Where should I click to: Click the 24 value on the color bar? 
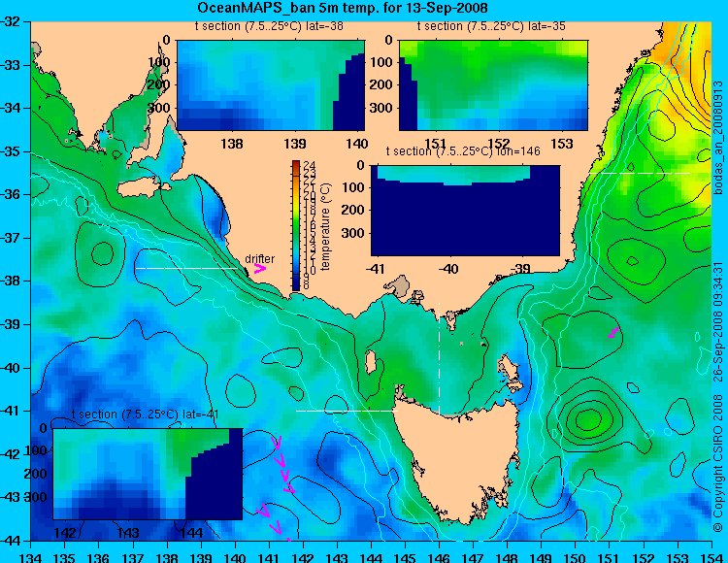(x=310, y=166)
